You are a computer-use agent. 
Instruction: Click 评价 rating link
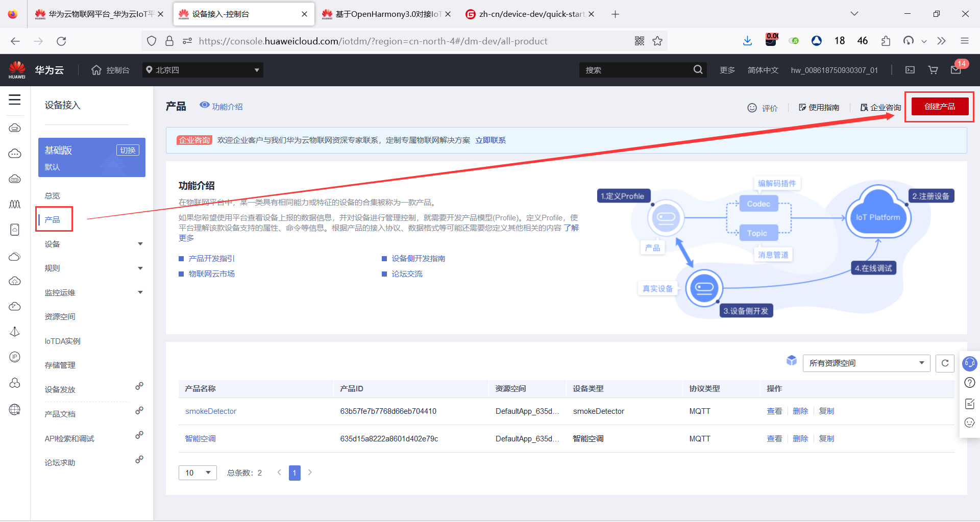click(x=763, y=108)
